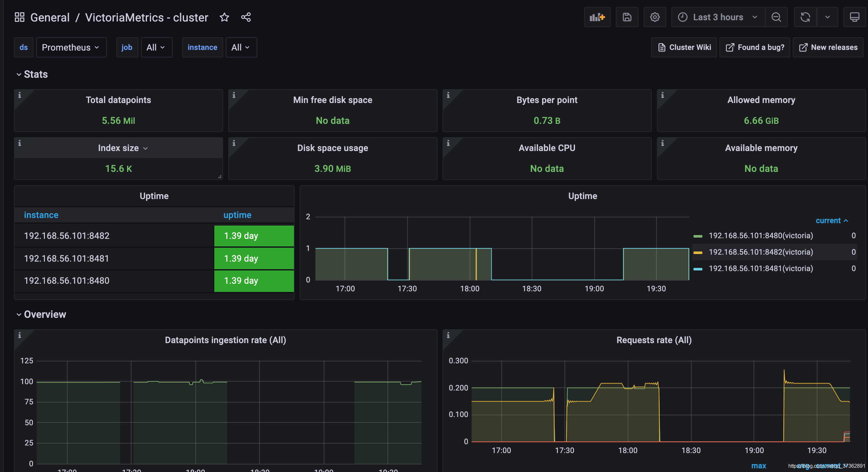Sort the legend by current column
This screenshot has width=868, height=472.
pos(832,221)
